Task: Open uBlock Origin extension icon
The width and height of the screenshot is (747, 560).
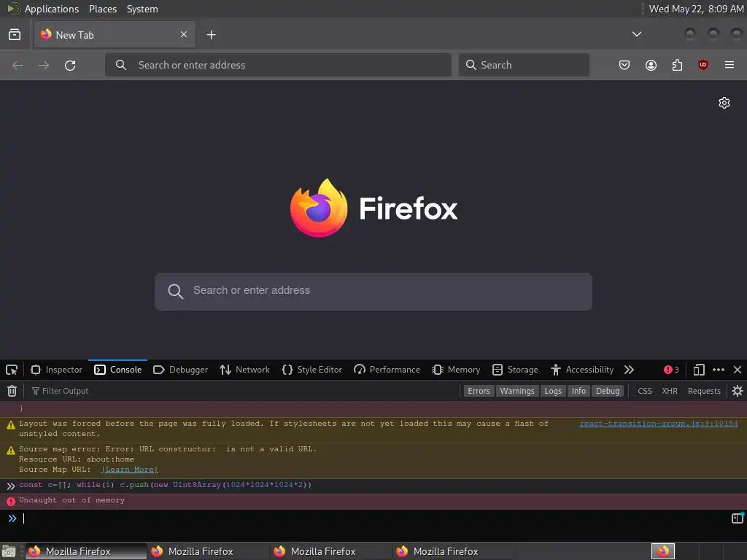Action: pyautogui.click(x=703, y=65)
